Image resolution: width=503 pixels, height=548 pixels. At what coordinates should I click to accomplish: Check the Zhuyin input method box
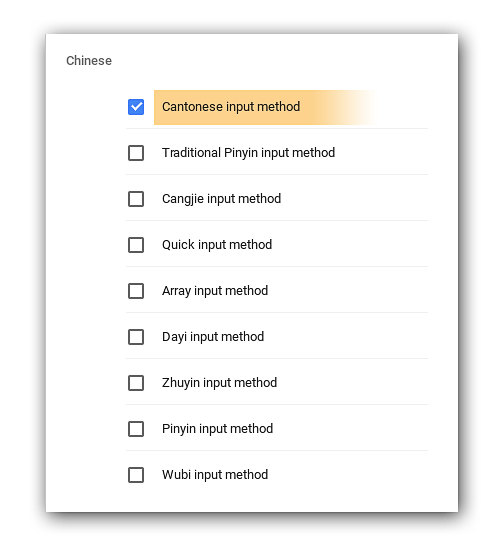point(136,383)
